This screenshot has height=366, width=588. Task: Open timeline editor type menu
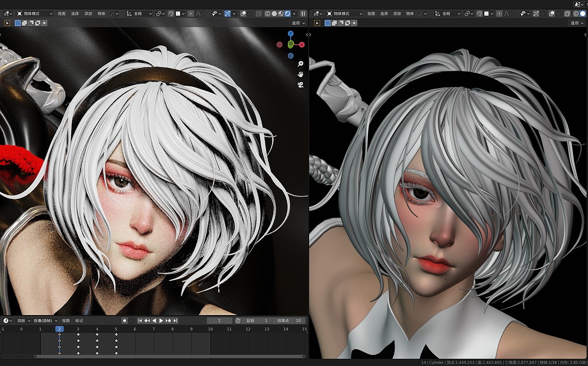point(8,321)
